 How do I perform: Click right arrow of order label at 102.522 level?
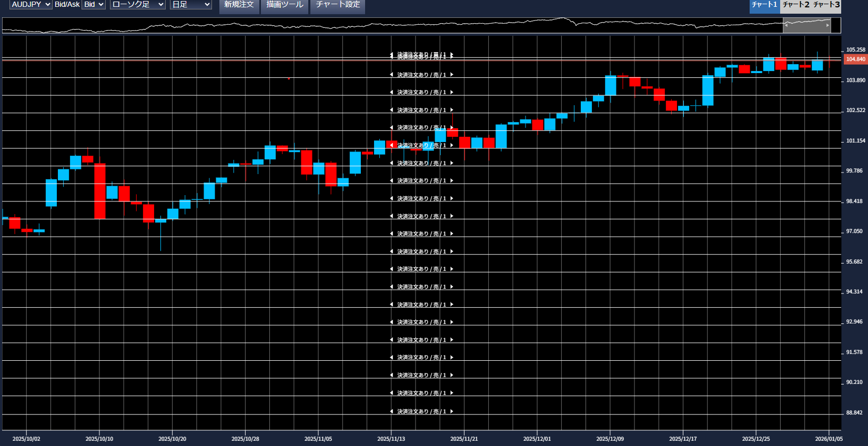tap(451, 110)
